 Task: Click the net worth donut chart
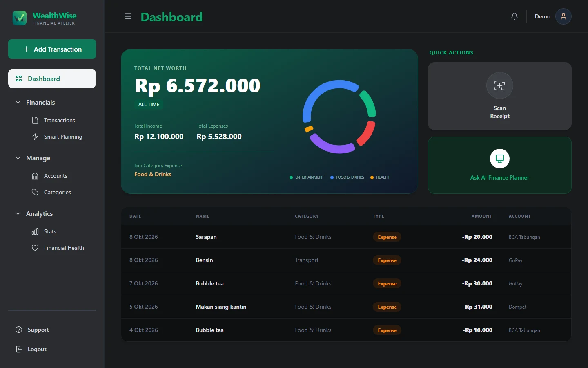click(339, 117)
